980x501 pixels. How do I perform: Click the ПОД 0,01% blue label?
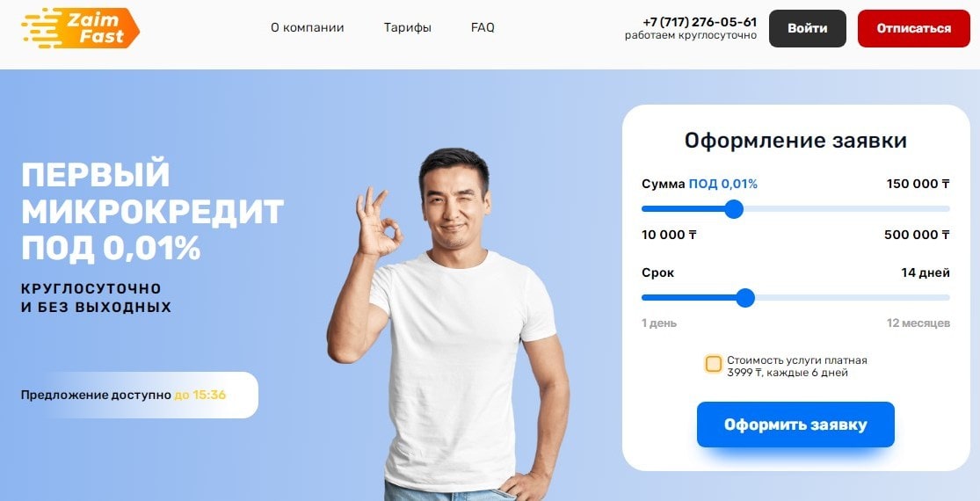[x=723, y=184]
